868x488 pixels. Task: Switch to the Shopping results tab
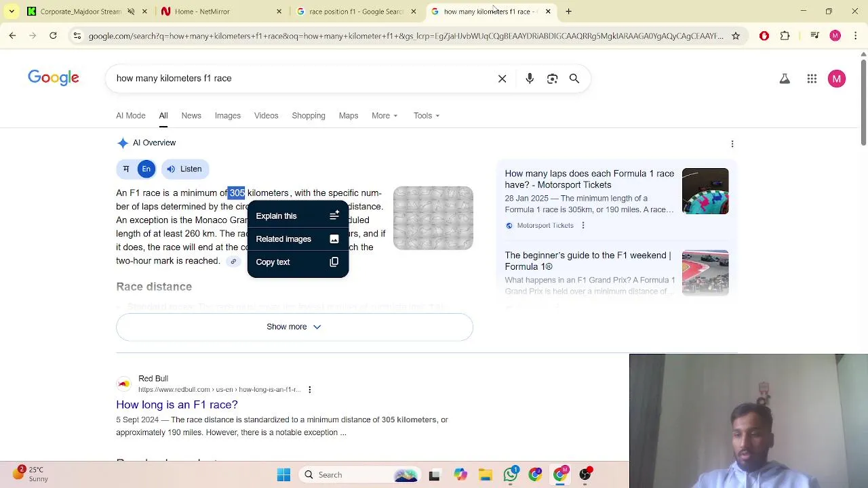[309, 116]
